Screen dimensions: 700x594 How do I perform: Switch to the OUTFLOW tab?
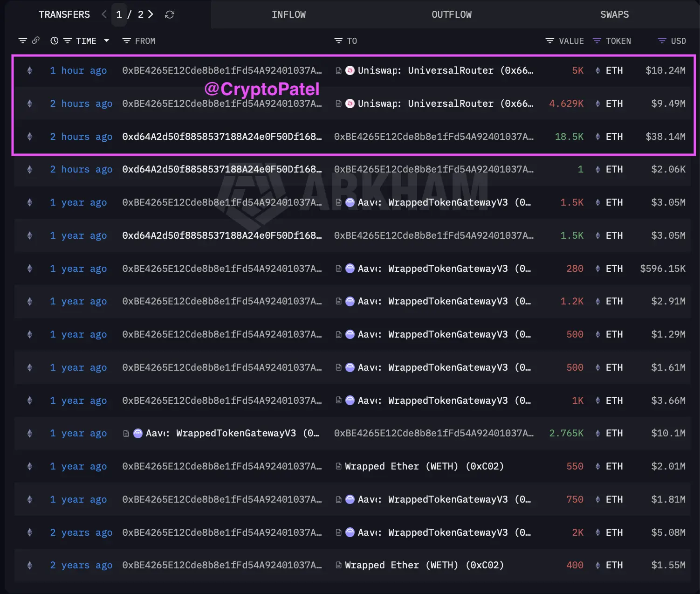[451, 14]
